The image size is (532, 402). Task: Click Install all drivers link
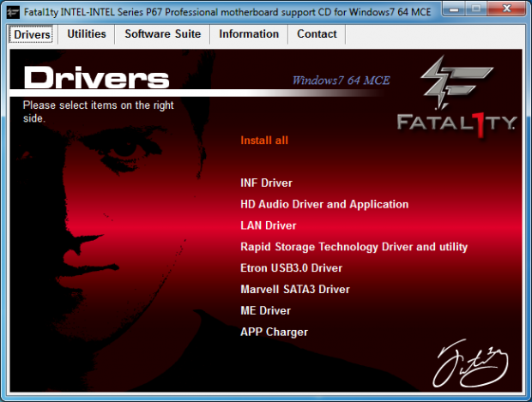coord(264,140)
